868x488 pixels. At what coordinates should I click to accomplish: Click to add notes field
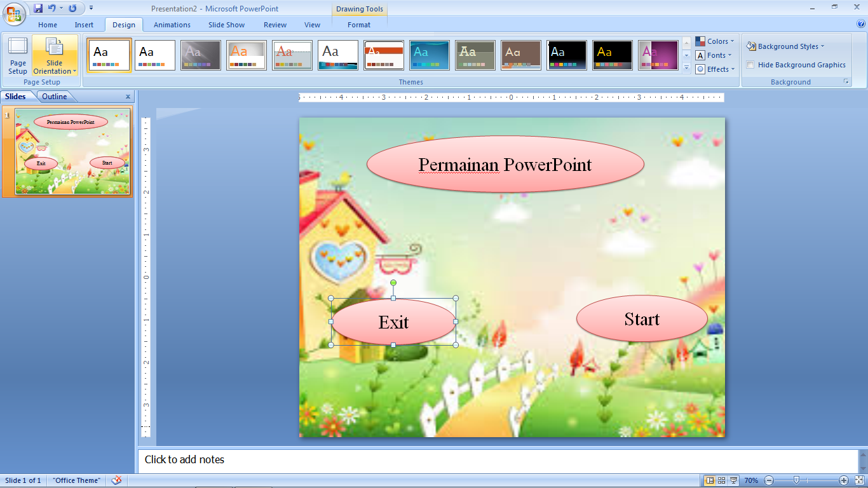[498, 459]
